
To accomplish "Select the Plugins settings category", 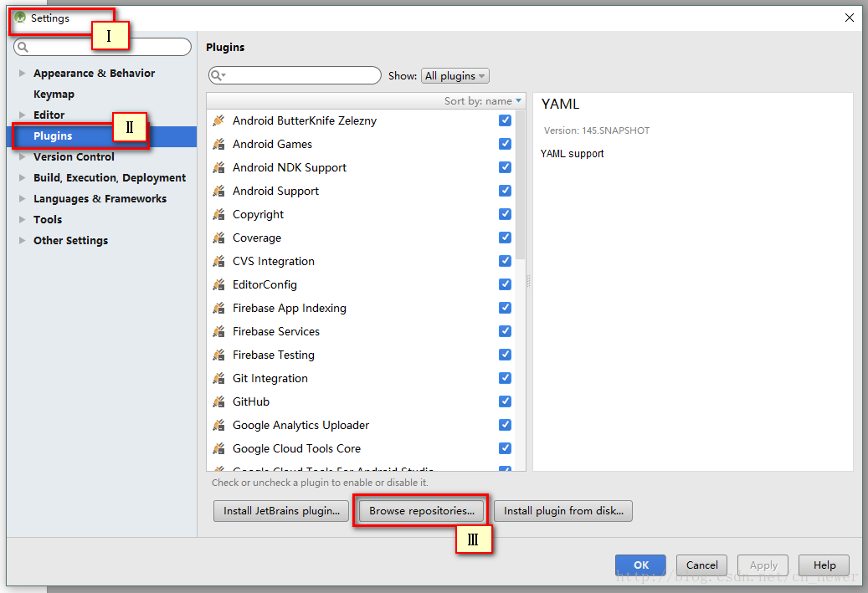I will 102,136.
